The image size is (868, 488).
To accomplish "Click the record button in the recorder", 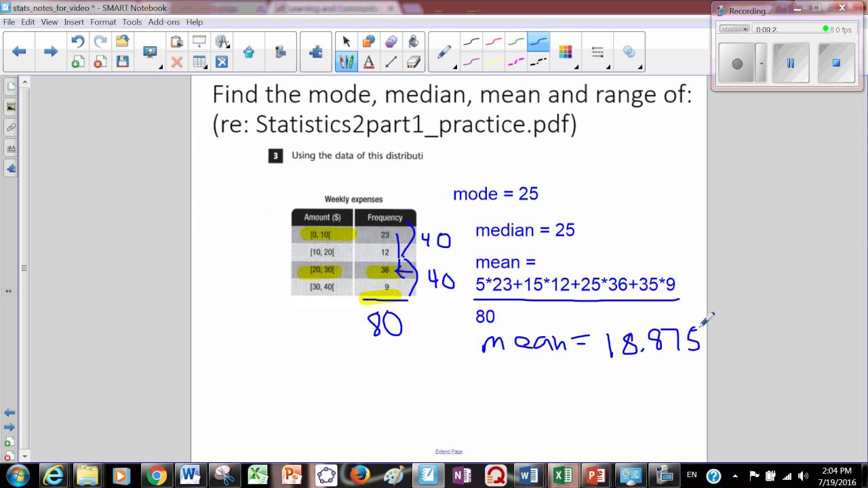I will [736, 63].
